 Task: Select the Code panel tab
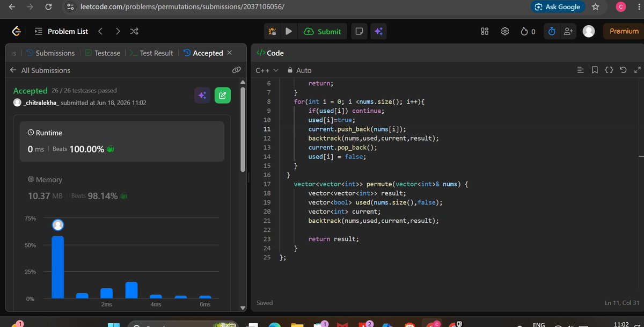pos(270,53)
